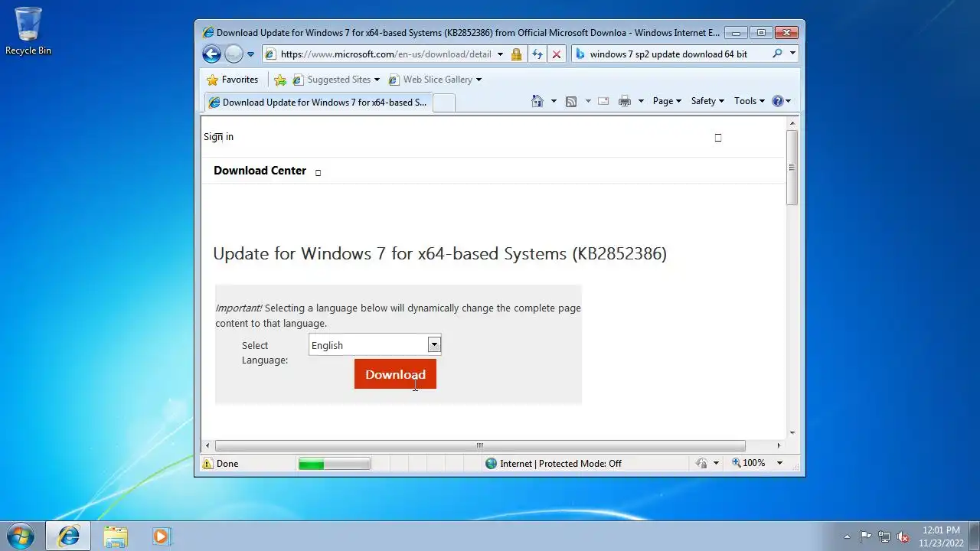Image resolution: width=980 pixels, height=551 pixels.
Task: Click the Action Center flag tray icon
Action: tap(865, 536)
